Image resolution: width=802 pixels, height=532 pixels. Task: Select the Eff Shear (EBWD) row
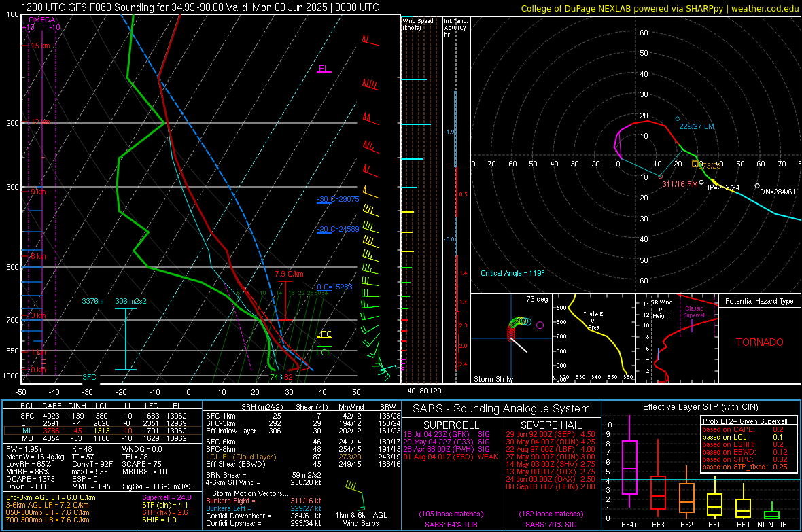coord(303,464)
